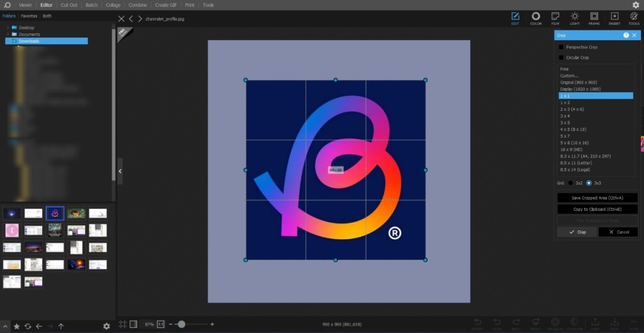644x333 pixels.
Task: Select the sun and planets space thumbnail
Action: click(76, 264)
